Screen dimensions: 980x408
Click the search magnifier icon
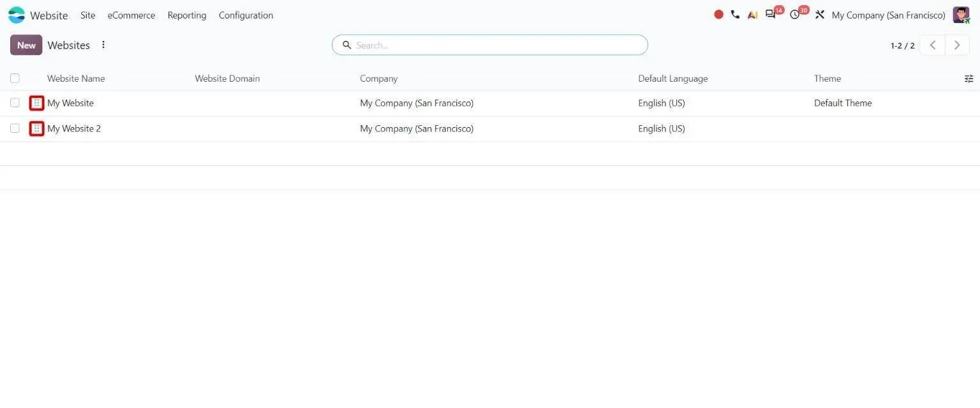346,45
